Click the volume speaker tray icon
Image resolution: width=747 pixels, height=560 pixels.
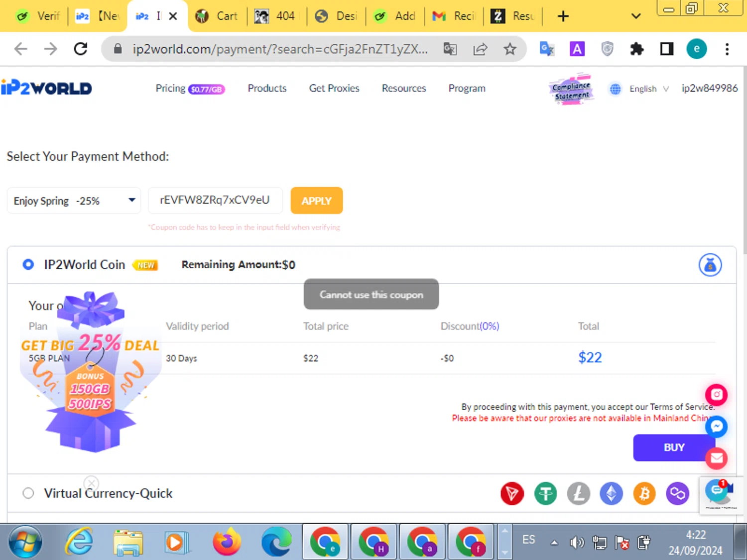(x=577, y=543)
